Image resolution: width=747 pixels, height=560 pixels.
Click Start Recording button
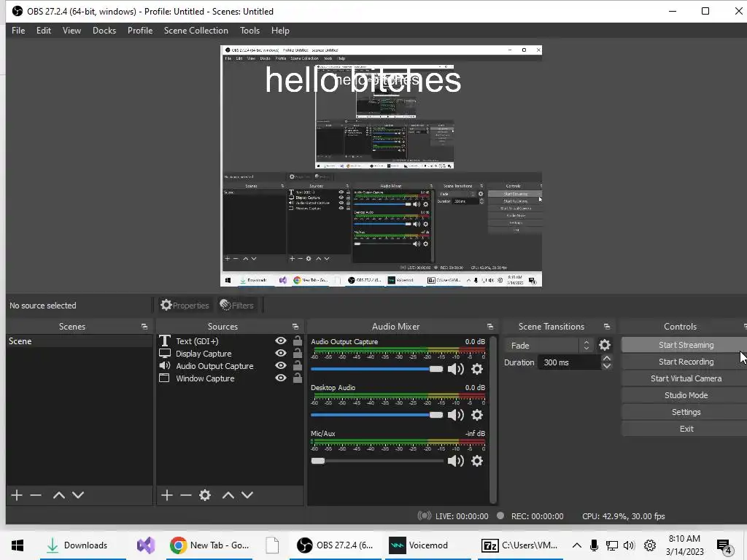[x=685, y=362]
